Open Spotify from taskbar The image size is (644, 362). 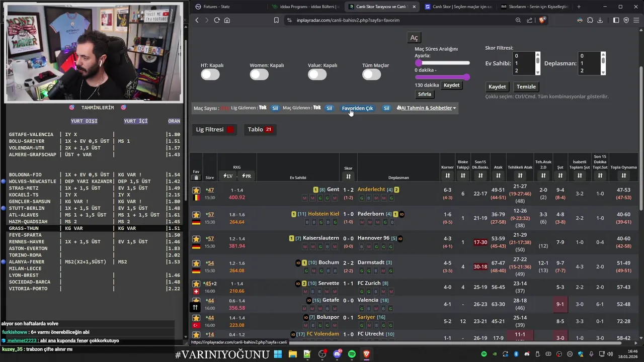point(352,354)
